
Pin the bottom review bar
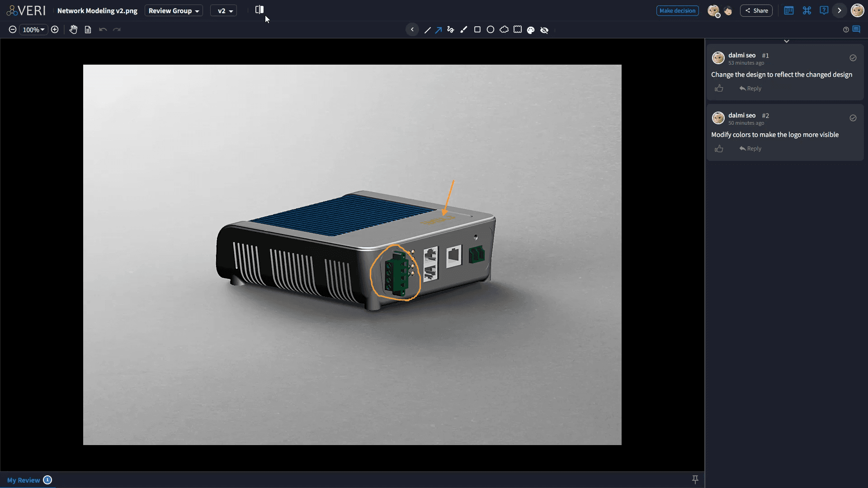pyautogui.click(x=695, y=479)
